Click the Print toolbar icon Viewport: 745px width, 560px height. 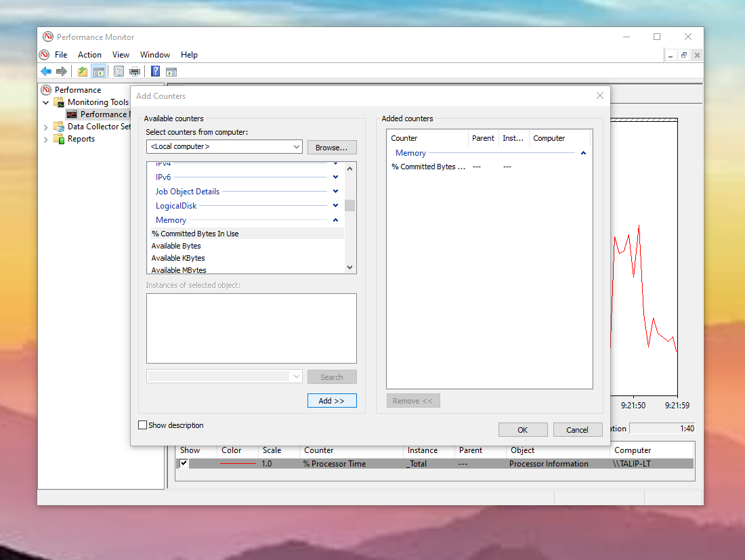pos(135,72)
